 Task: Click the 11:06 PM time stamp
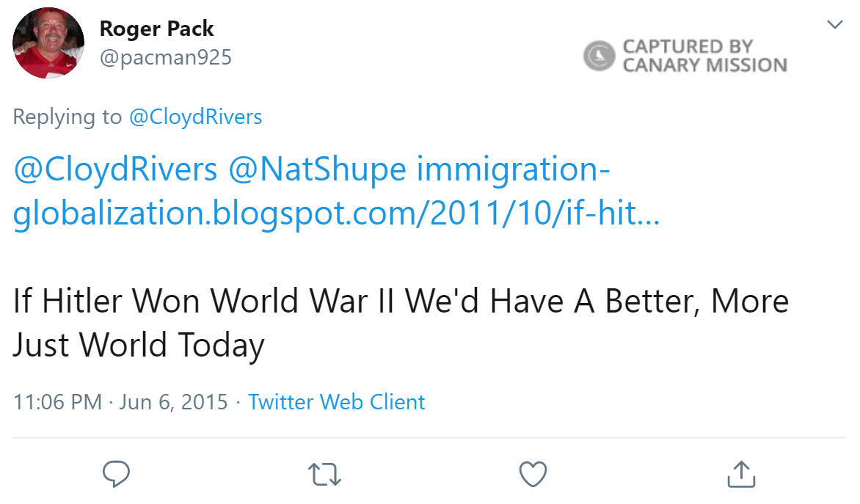pos(57,402)
